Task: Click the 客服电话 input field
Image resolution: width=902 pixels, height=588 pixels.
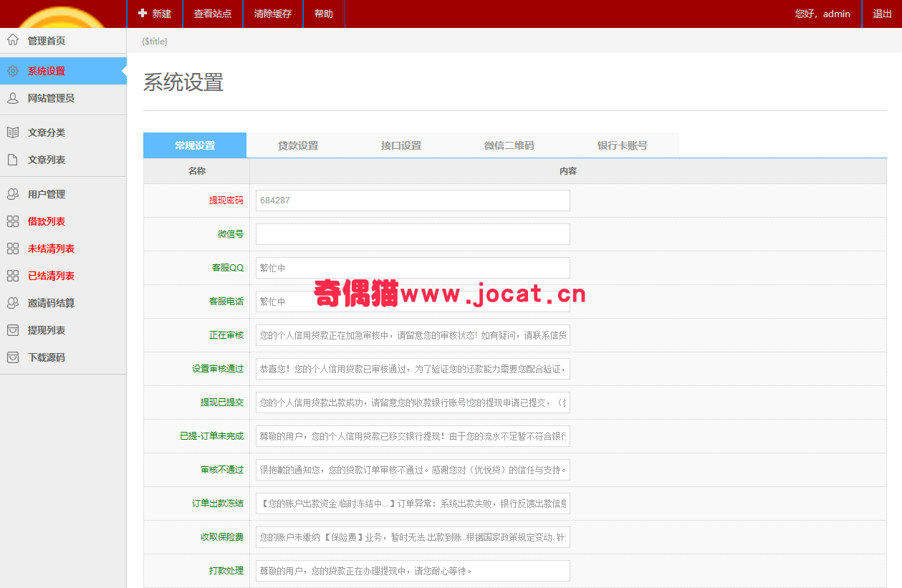Action: (413, 302)
